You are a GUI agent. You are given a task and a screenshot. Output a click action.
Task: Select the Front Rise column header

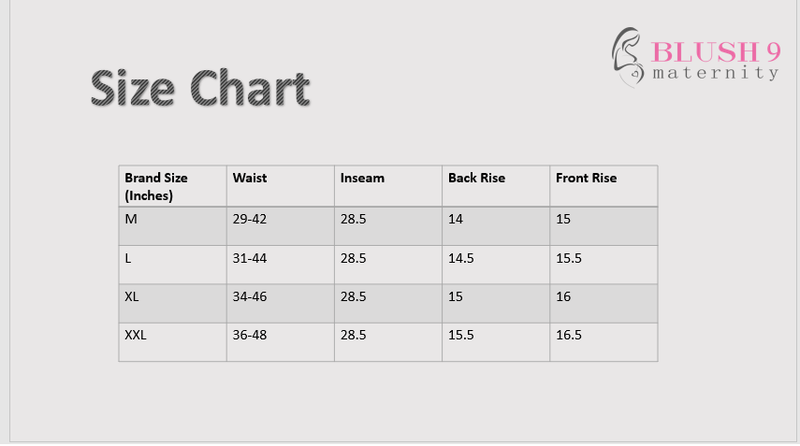pos(604,186)
